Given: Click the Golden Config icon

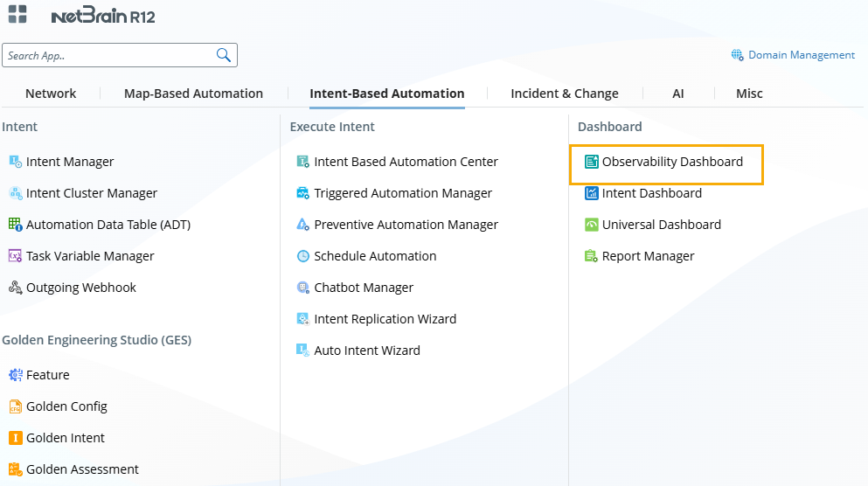Looking at the screenshot, I should 15,406.
